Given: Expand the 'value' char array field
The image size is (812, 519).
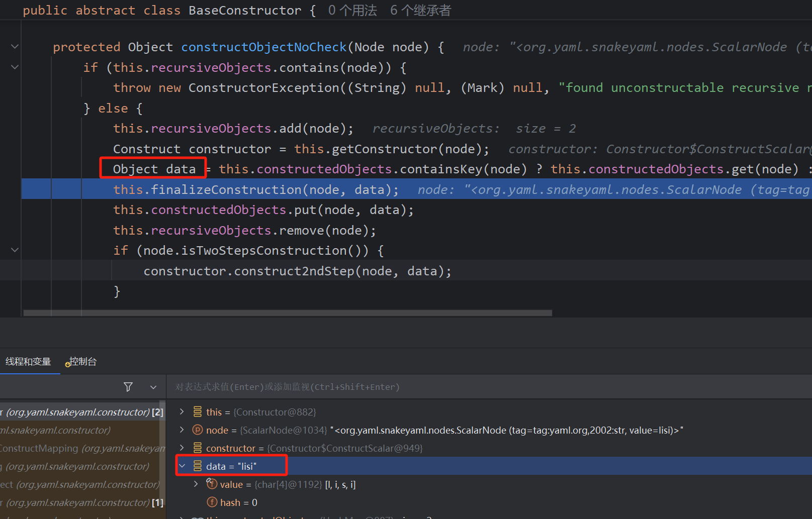Looking at the screenshot, I should coord(196,484).
